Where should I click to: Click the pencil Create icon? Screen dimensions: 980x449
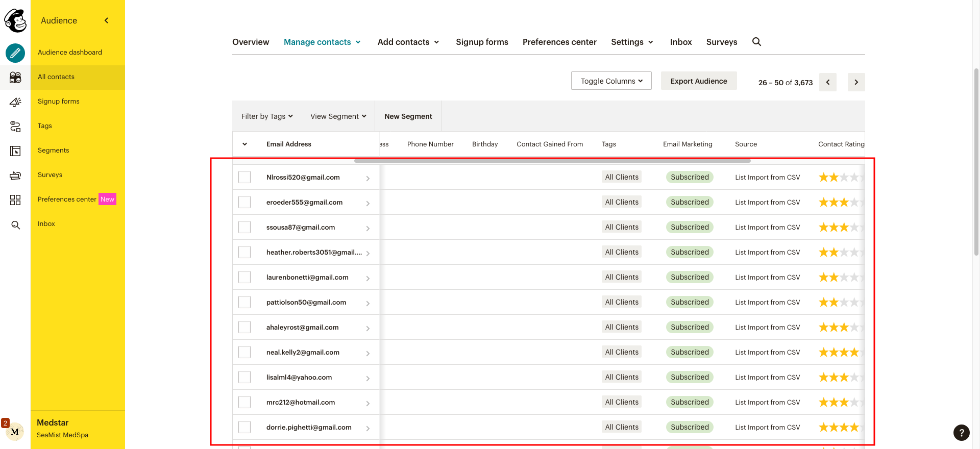(15, 53)
